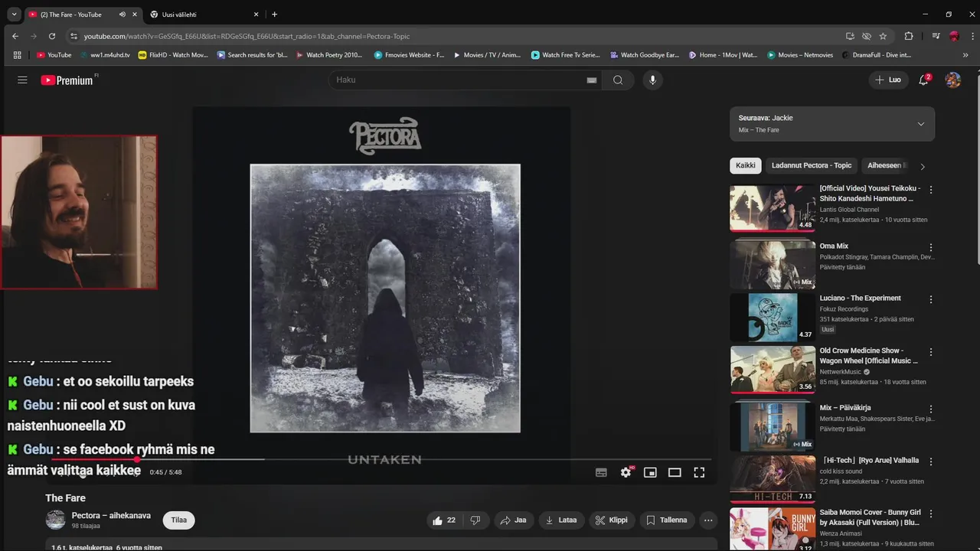Image resolution: width=980 pixels, height=551 pixels.
Task: Open options menu for Saiba Momoi Cover
Action: (931, 514)
